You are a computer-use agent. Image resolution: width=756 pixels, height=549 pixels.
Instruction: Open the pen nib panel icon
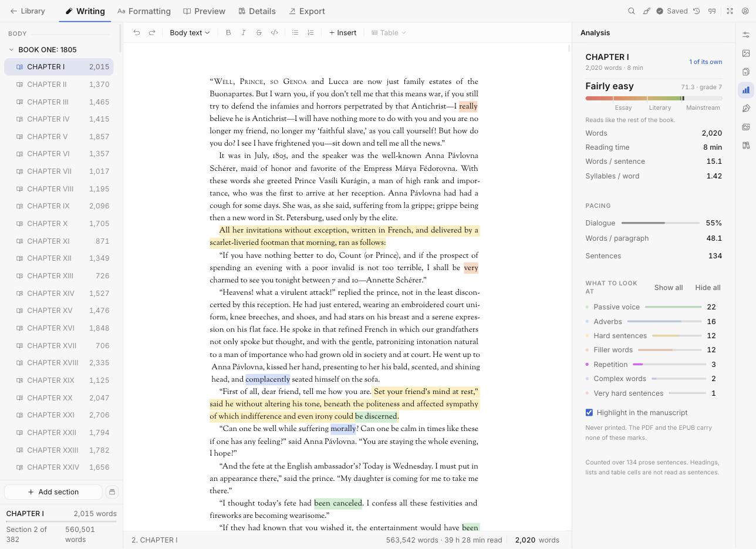[x=746, y=109]
